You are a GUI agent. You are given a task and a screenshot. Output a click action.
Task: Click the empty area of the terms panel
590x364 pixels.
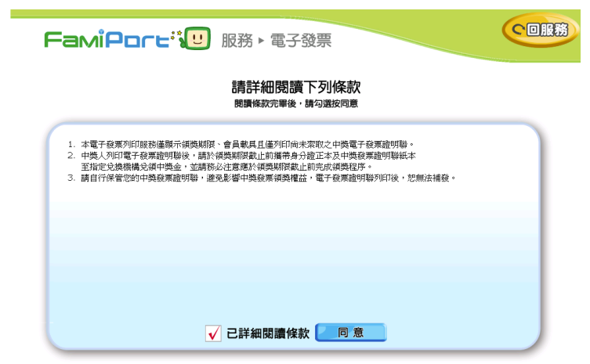[x=295, y=250]
